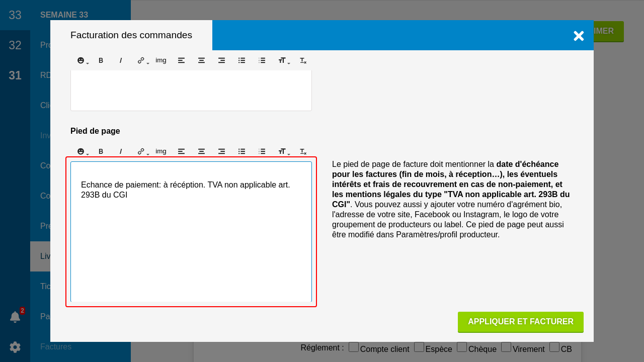Click Bold in the Pied de page toolbar

pyautogui.click(x=101, y=151)
